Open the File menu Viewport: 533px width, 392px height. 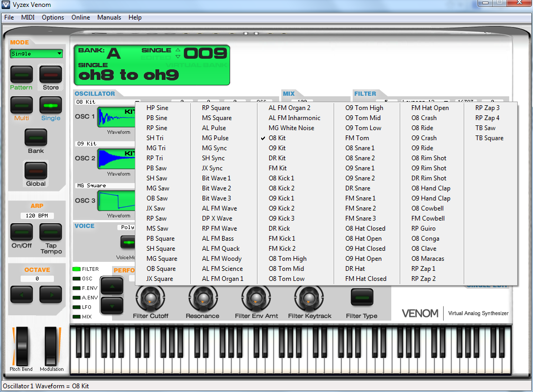coord(9,17)
